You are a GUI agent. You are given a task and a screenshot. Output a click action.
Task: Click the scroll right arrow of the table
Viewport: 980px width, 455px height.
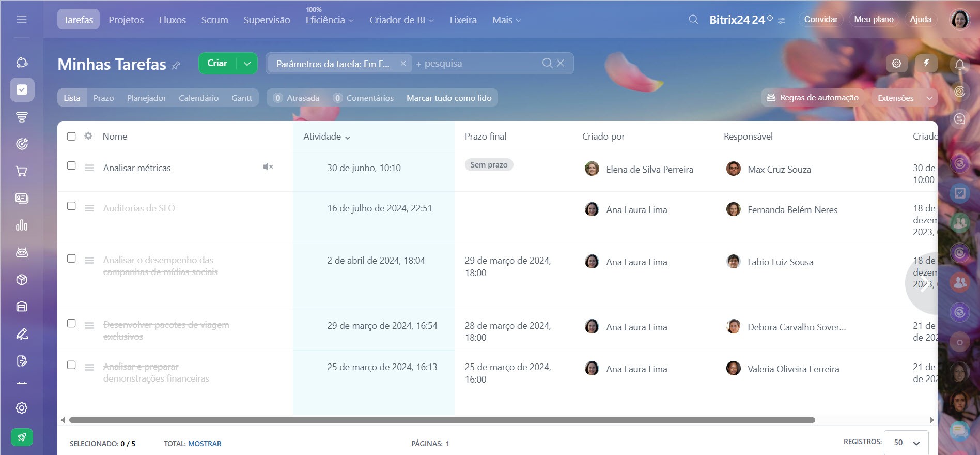point(932,420)
